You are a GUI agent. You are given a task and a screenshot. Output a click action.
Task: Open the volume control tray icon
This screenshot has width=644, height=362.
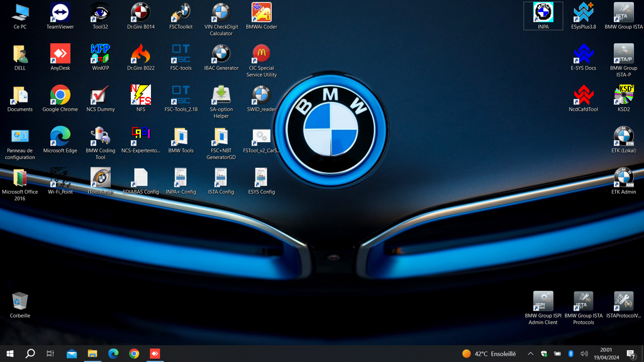tap(584, 354)
